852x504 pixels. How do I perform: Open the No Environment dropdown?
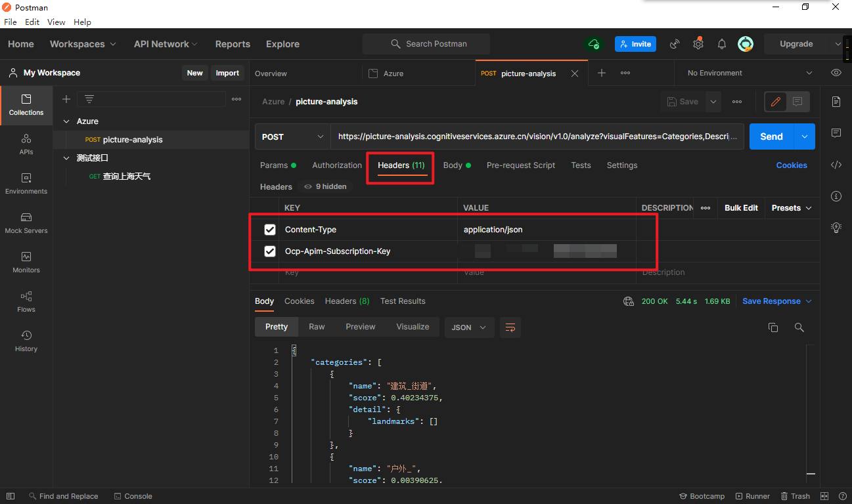[x=750, y=73]
